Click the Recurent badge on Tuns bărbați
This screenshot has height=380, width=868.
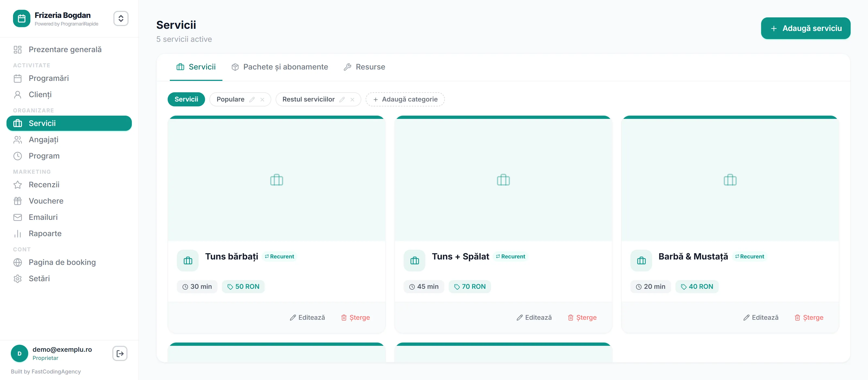(279, 256)
